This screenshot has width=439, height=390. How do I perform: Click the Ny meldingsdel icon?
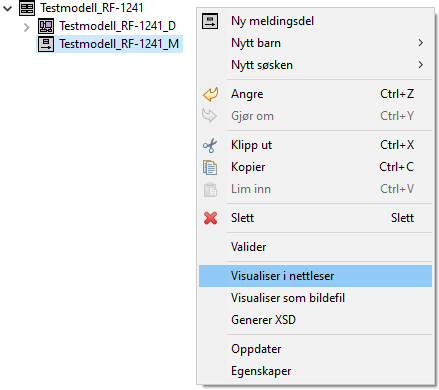[210, 21]
